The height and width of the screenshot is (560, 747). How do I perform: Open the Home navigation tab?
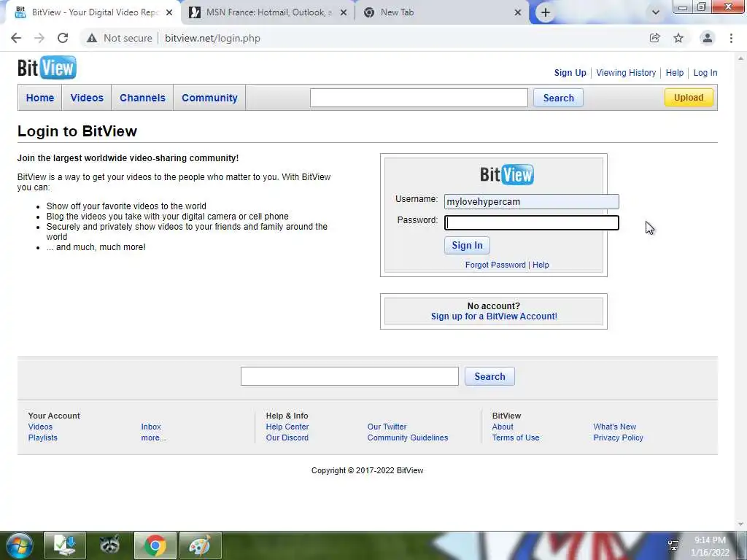coord(40,98)
